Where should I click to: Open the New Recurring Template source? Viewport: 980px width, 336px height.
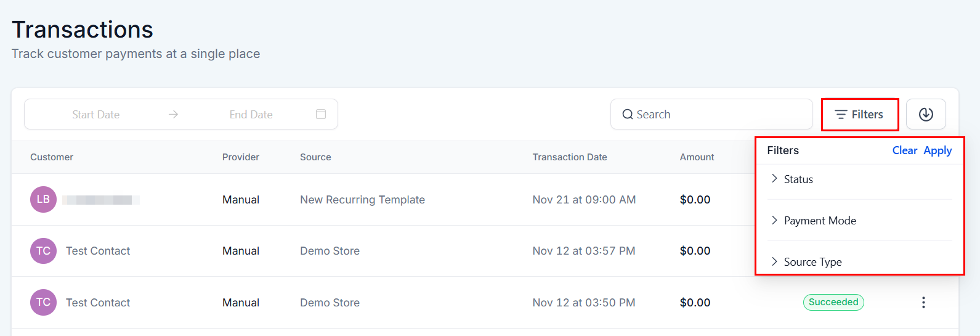click(x=362, y=200)
